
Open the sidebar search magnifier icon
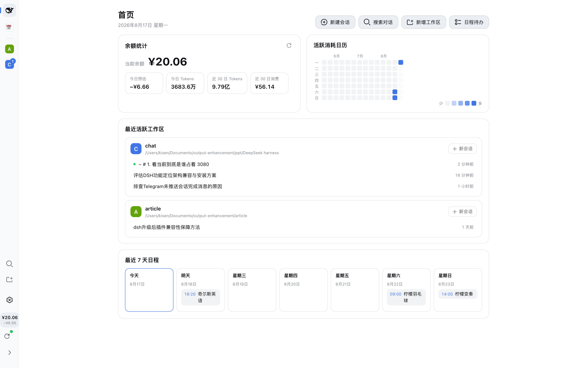pyautogui.click(x=10, y=264)
